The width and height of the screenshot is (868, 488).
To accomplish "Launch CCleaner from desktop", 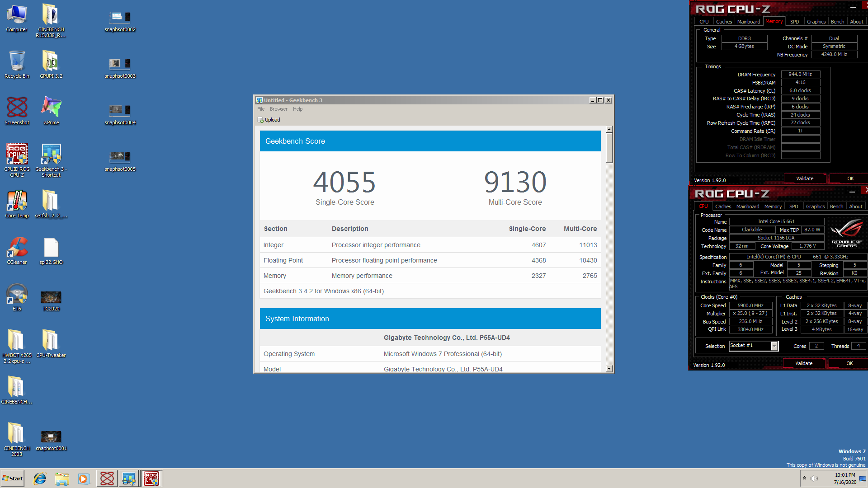I will pyautogui.click(x=17, y=251).
